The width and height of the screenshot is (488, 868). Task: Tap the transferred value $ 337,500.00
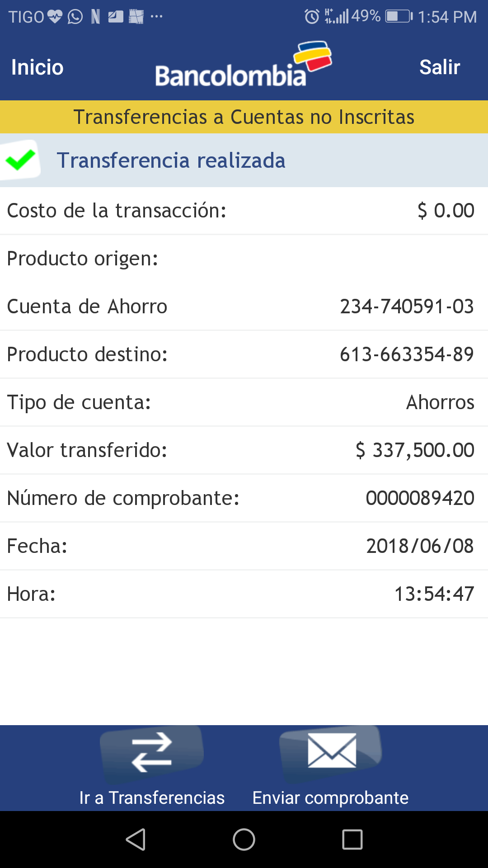click(415, 450)
